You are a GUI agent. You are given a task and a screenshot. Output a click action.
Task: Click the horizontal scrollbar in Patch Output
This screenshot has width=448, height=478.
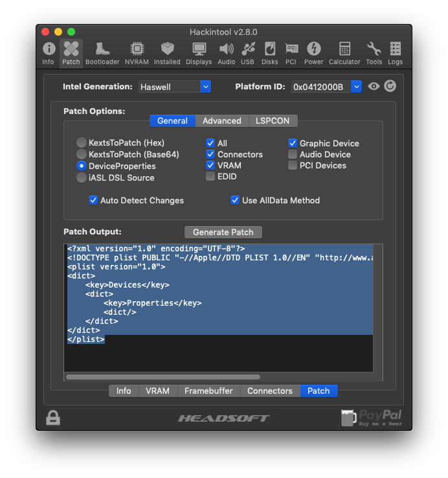coord(163,376)
